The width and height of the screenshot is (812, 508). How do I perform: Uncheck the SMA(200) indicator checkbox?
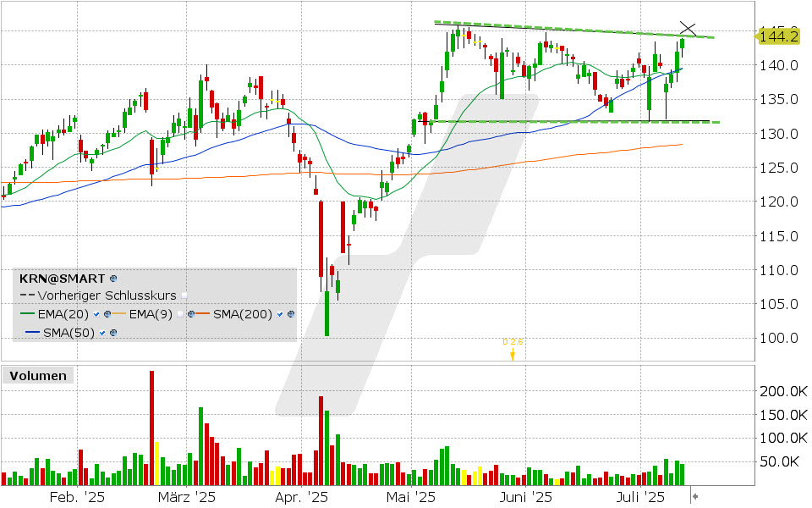click(280, 314)
